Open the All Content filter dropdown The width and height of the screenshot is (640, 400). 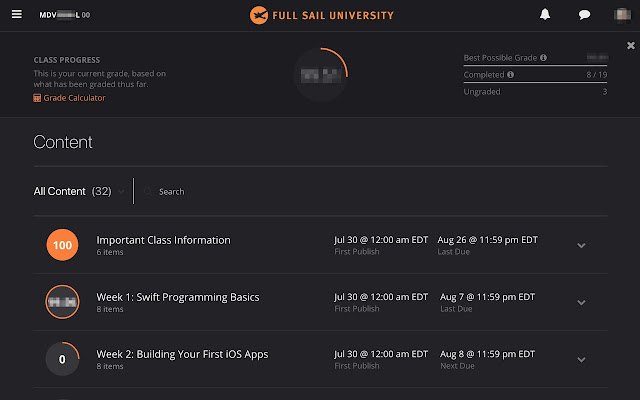click(79, 191)
